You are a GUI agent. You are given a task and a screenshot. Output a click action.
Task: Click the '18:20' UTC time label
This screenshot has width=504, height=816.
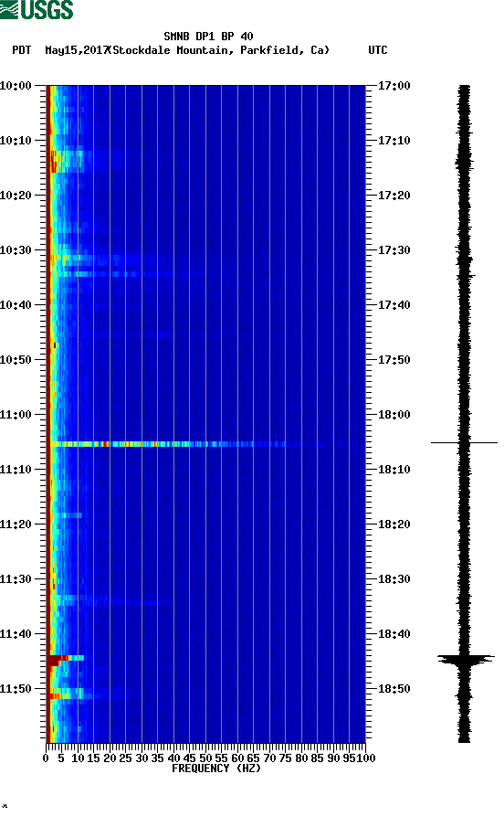point(394,525)
